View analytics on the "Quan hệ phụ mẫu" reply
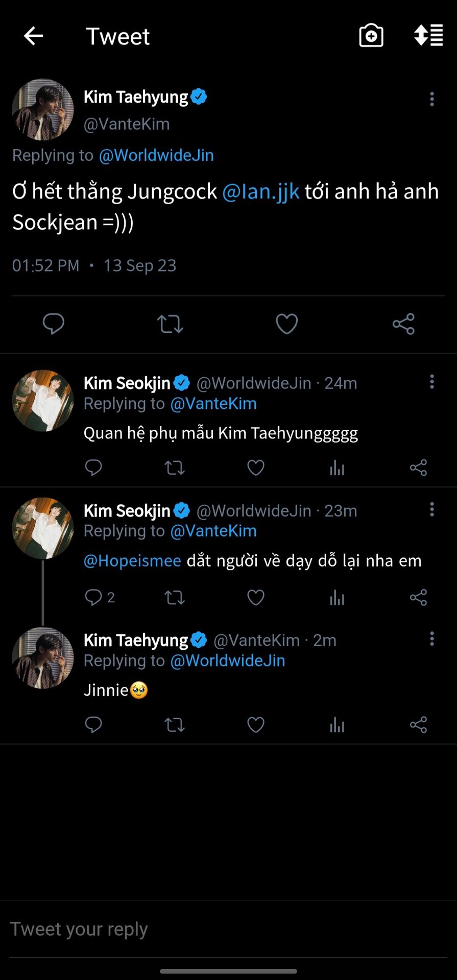This screenshot has width=457, height=980. coord(337,468)
